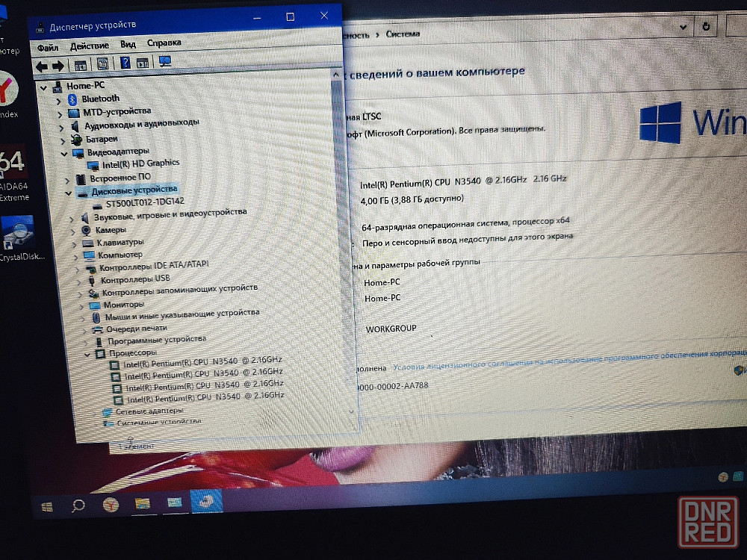Click the System window taskbar icon
747x560 pixels.
(x=174, y=503)
